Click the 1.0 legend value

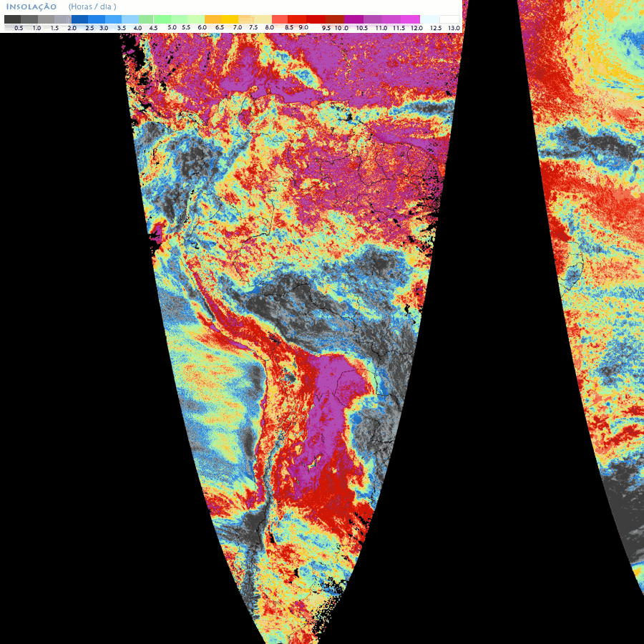(36, 28)
